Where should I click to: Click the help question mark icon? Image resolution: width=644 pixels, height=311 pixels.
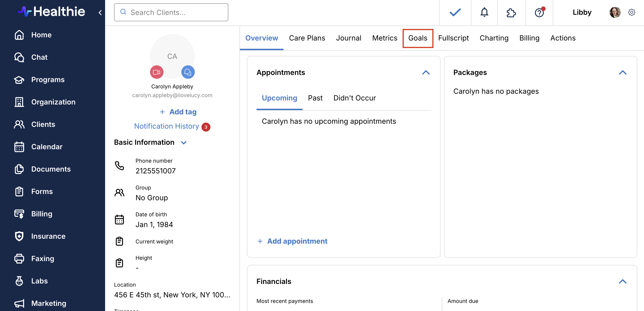coord(539,12)
